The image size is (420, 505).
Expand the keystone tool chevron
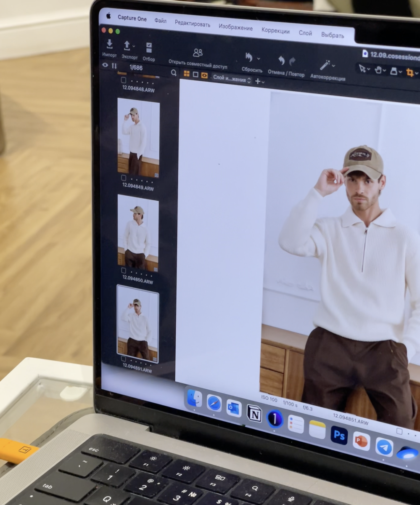coord(400,72)
